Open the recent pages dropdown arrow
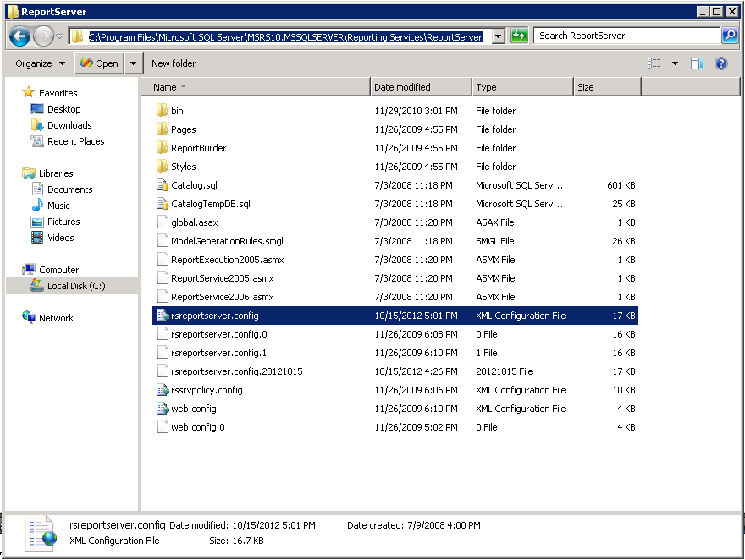 point(60,36)
